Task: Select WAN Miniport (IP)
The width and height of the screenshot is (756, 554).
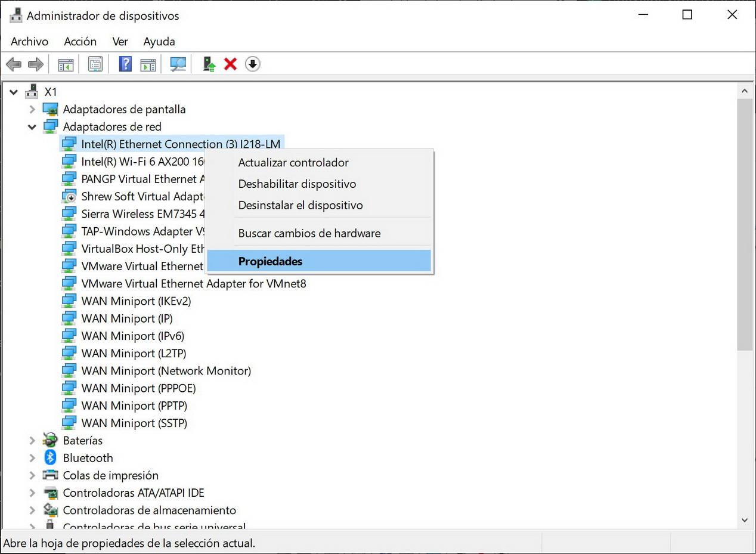Action: click(x=127, y=318)
